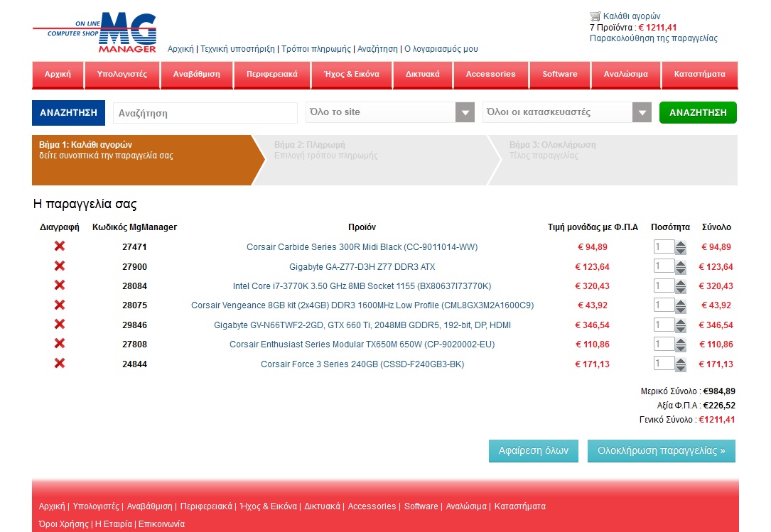Remove Corsair Vengeance 8GB kit row
Image resolution: width=771 pixels, height=532 pixels.
click(60, 305)
